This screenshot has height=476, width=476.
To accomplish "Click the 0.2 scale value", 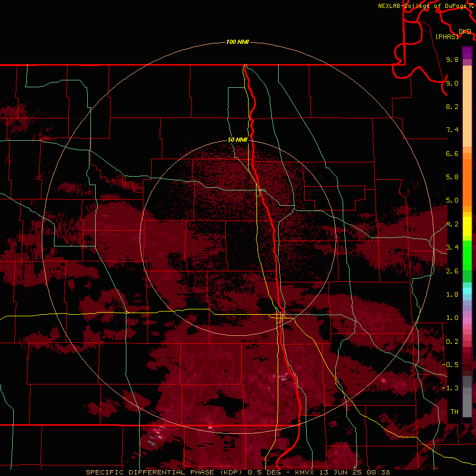I will pos(452,342).
